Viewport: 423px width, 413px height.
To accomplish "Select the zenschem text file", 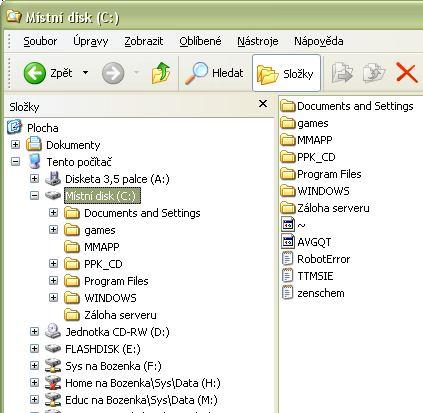I will [x=313, y=293].
